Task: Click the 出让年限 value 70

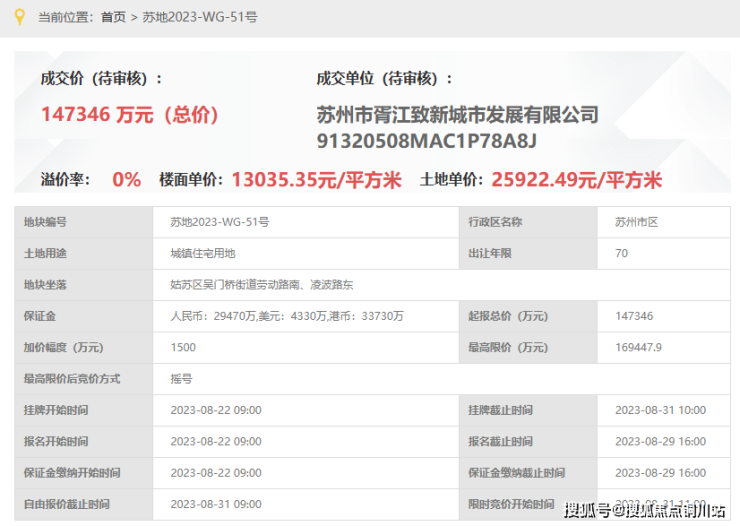Action: (x=621, y=253)
